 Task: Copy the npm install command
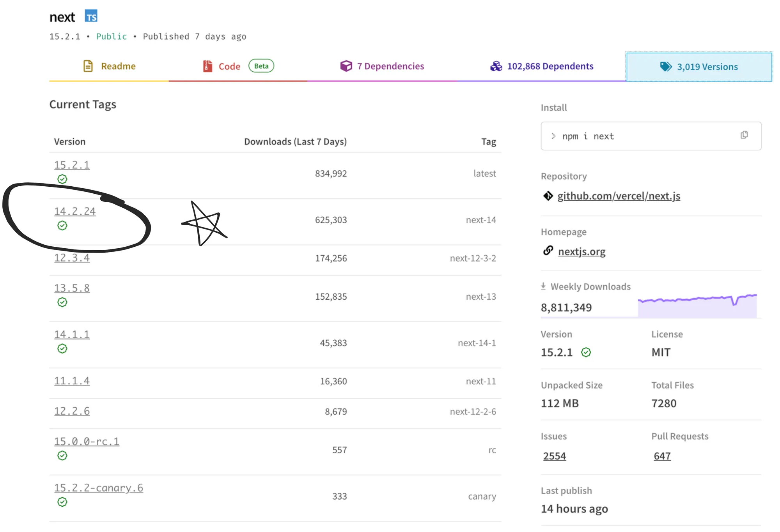coord(744,135)
